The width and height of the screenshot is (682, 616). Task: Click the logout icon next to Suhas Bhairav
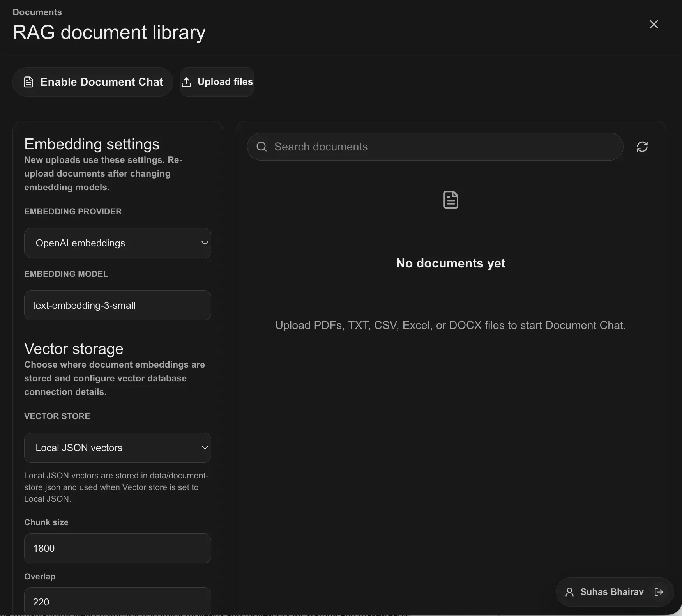tap(659, 592)
